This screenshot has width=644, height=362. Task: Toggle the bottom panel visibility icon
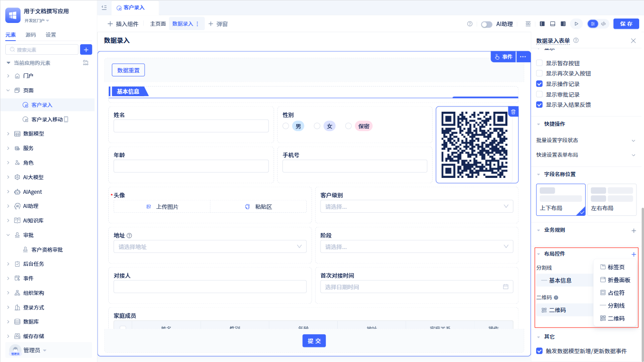point(553,24)
